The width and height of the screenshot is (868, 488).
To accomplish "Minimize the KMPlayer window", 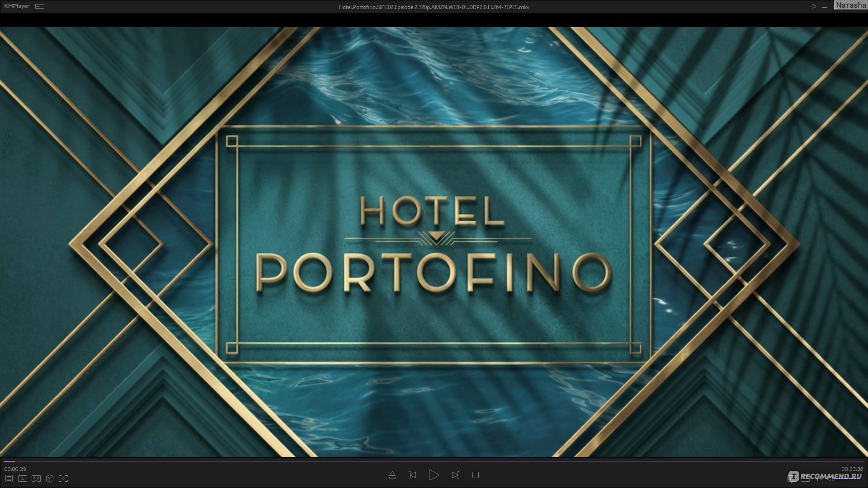I will coord(825,7).
